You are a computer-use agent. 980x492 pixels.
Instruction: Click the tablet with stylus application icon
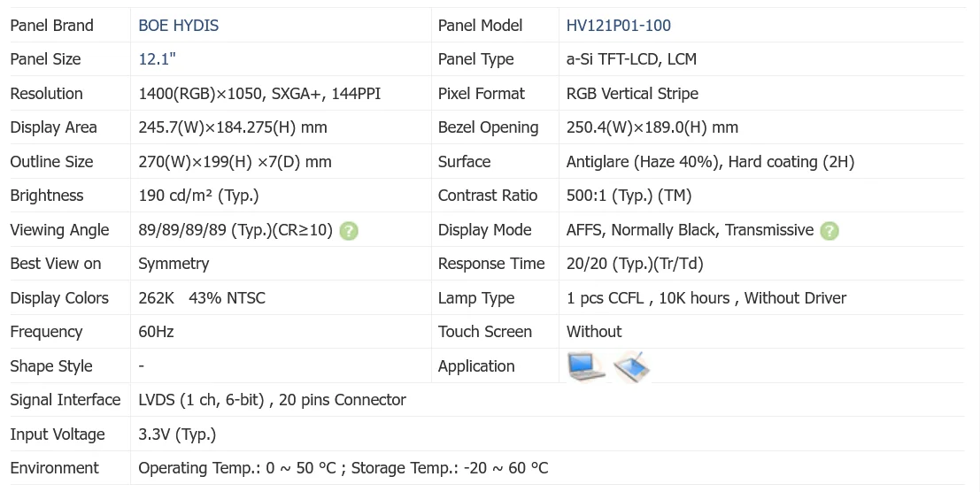632,366
